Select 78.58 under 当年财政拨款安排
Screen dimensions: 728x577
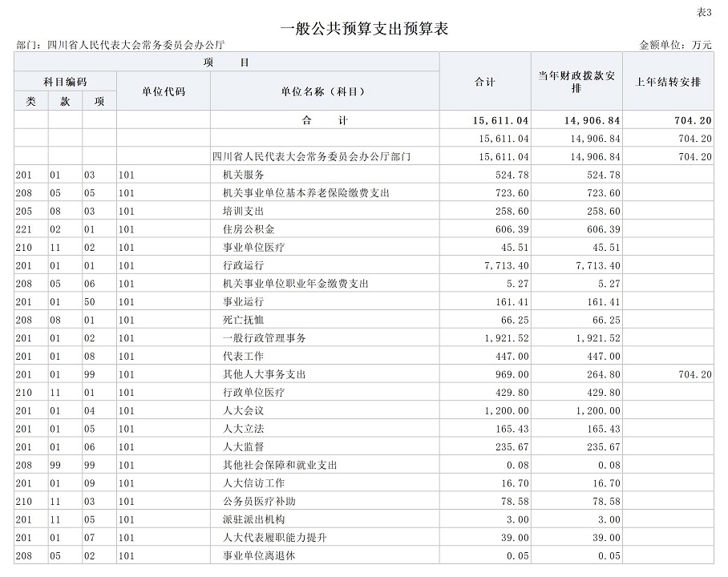click(x=606, y=501)
